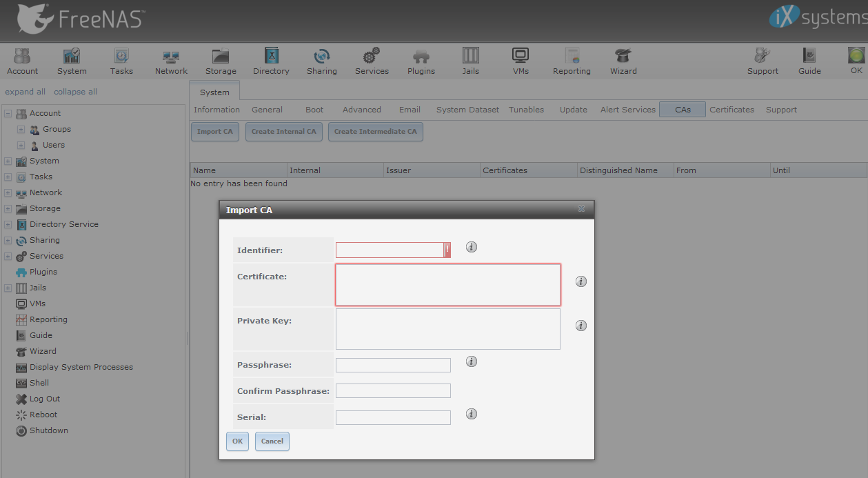
Task: Confirm dialog with OK button
Action: pos(237,441)
